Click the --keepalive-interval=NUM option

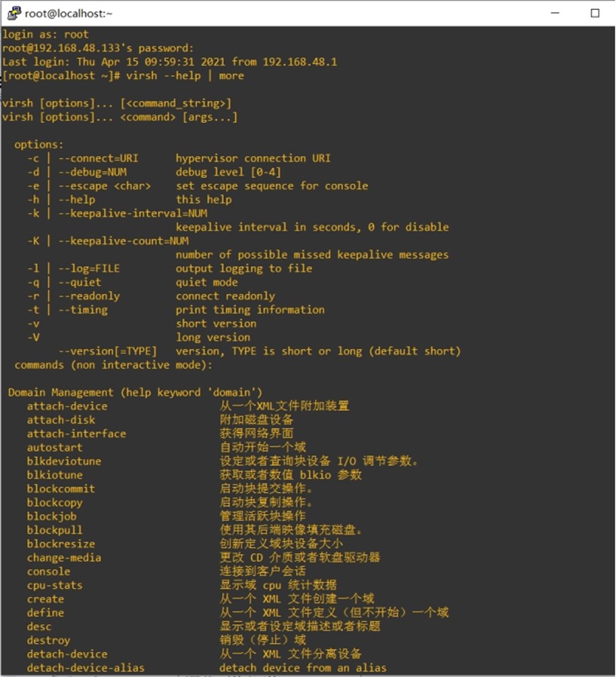[132, 213]
